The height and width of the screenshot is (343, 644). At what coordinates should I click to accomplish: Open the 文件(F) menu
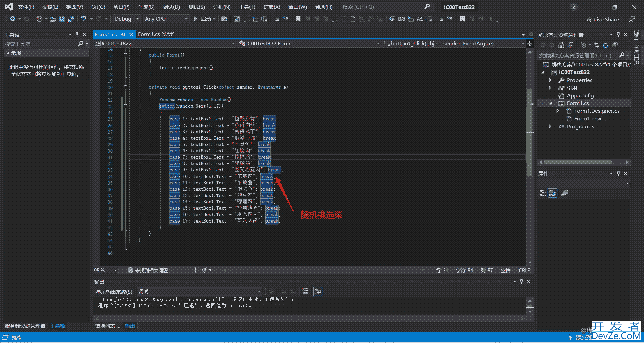pyautogui.click(x=26, y=7)
